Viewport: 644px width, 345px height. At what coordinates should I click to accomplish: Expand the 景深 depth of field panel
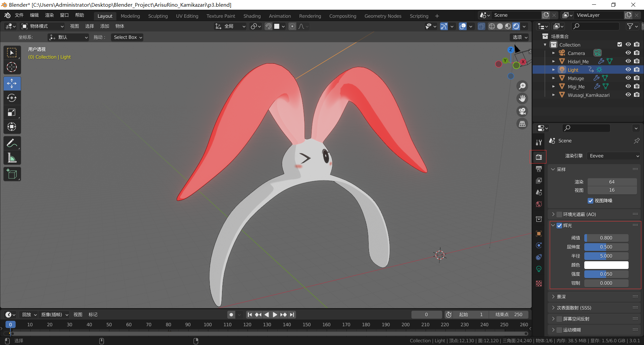tap(553, 297)
